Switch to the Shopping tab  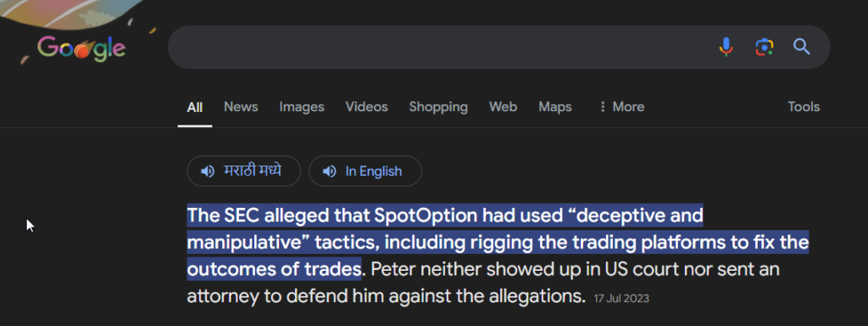(438, 106)
